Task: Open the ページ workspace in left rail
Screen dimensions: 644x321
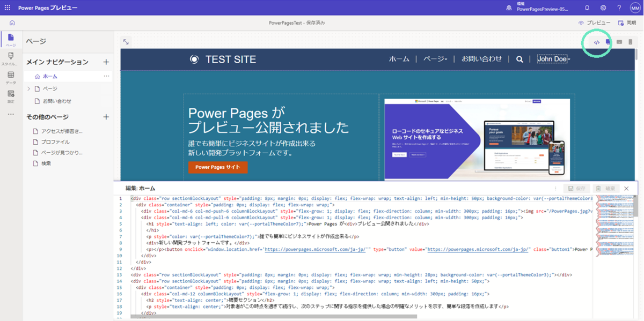Action: (11, 40)
